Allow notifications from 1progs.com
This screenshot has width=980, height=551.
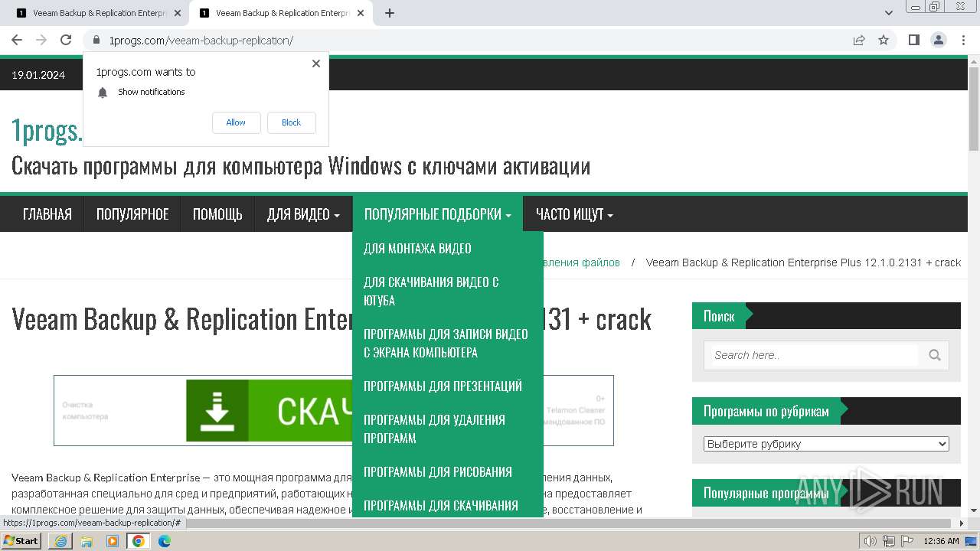[x=236, y=122]
